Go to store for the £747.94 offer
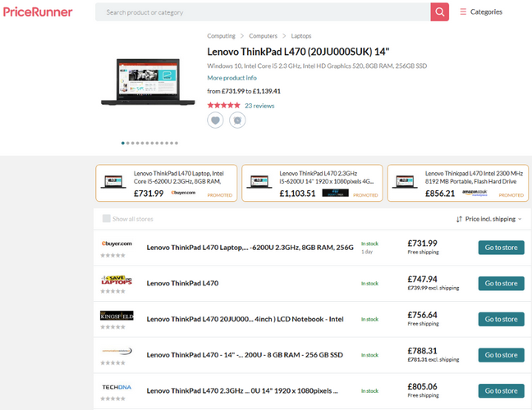The width and height of the screenshot is (532, 410). pyautogui.click(x=501, y=283)
